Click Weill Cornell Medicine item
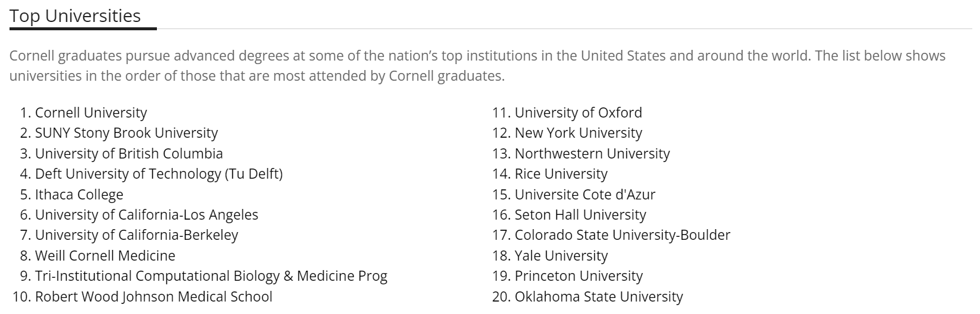Screen dimensions: 980x314 click(105, 256)
